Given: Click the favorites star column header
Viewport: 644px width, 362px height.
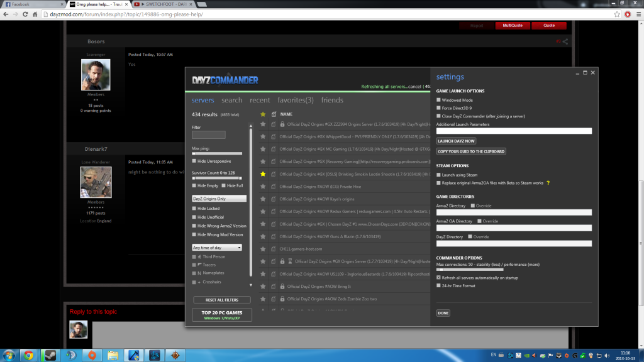Looking at the screenshot, I should [263, 114].
